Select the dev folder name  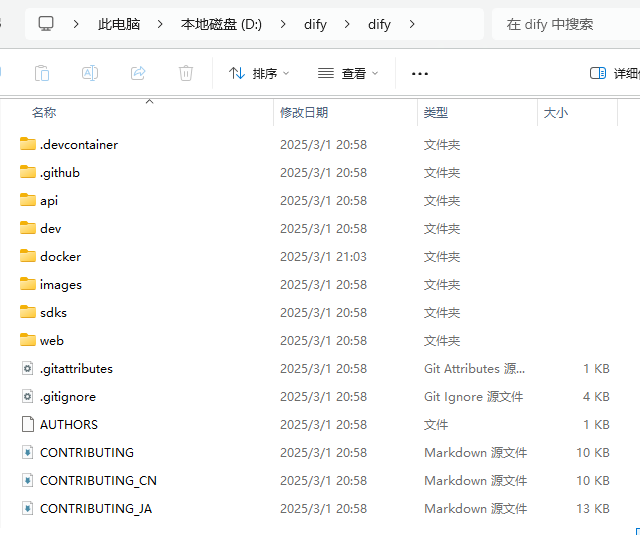51,229
